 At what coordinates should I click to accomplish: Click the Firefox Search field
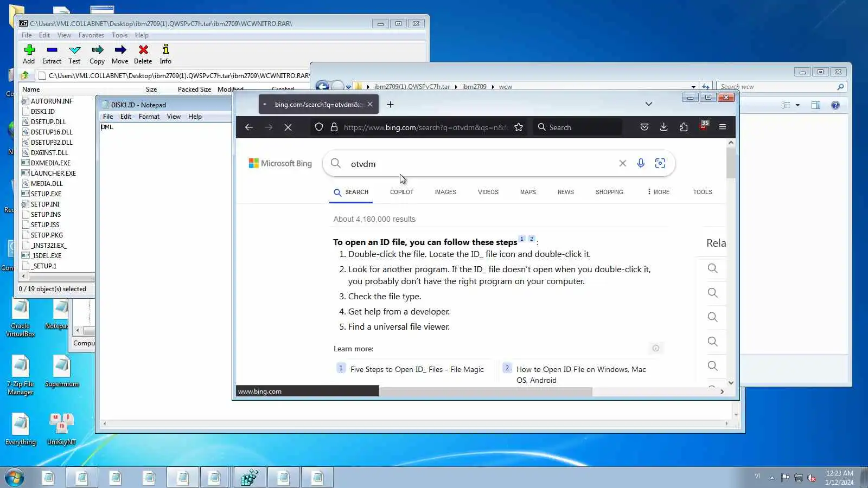coord(578,127)
